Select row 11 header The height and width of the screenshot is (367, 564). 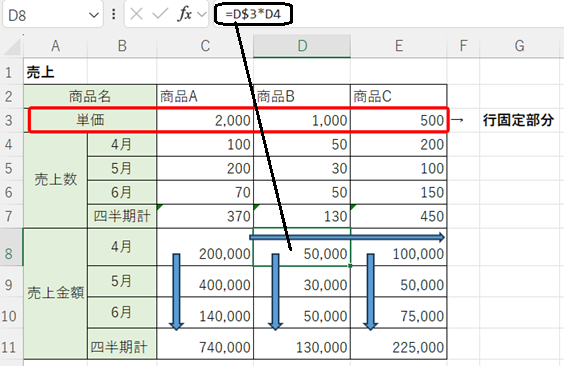[x=10, y=347]
